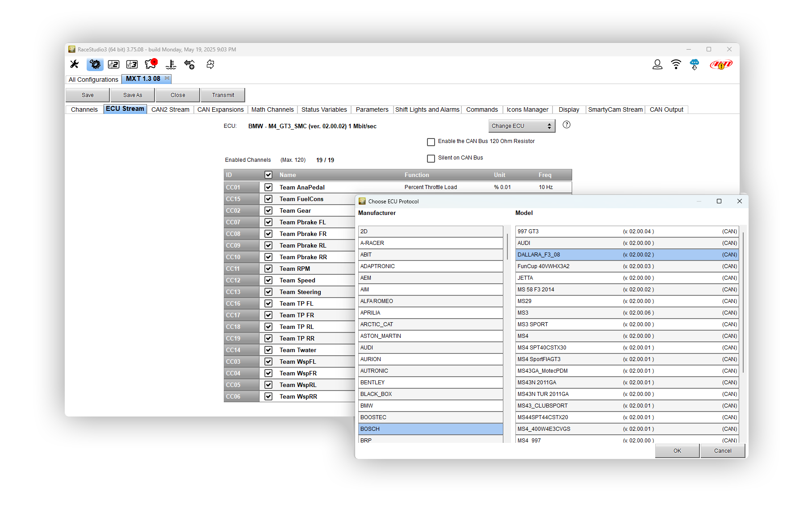This screenshot has width=812, height=509.
Task: Close the Choose ECU Protocol dialog
Action: 740,201
